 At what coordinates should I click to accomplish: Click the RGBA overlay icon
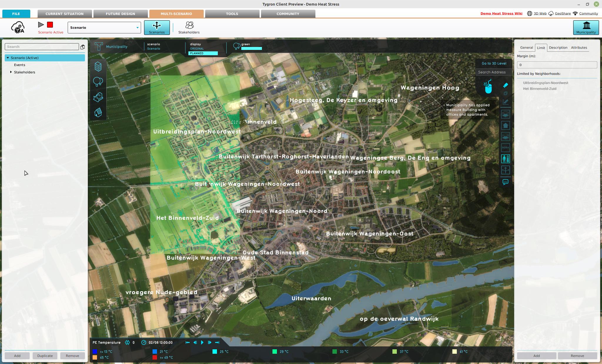click(x=505, y=148)
